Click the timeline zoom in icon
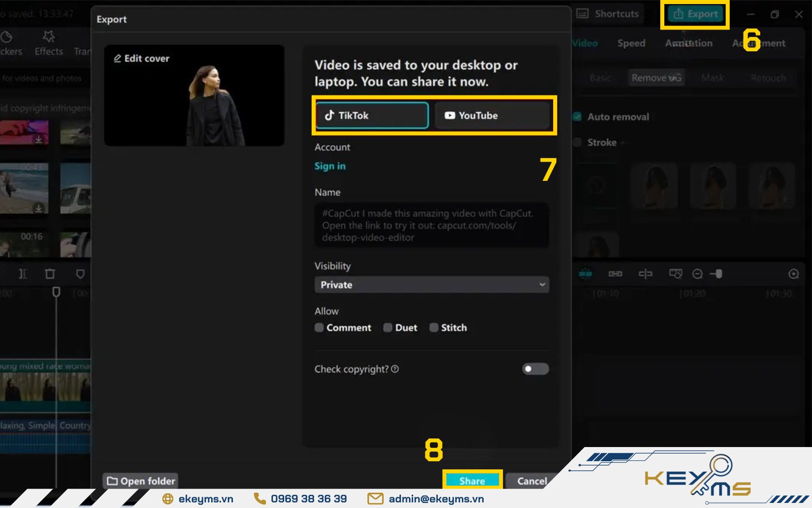 [794, 274]
